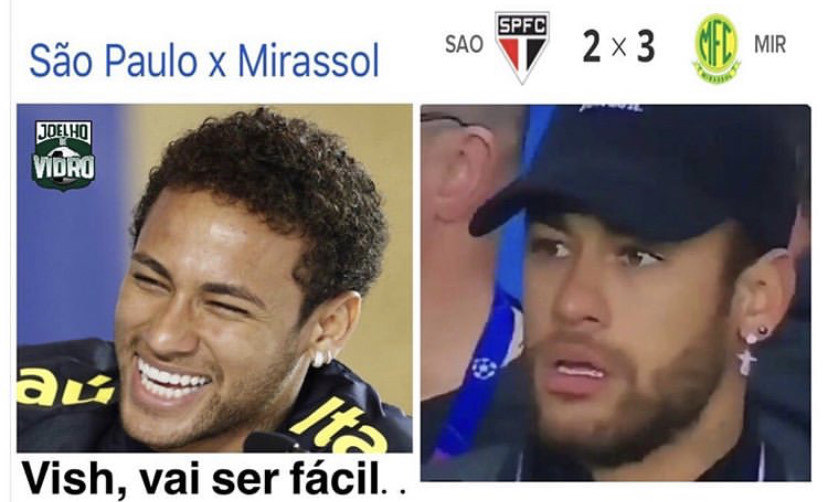828x502 pixels.
Task: Click the Champions League ball logo on the lanyard
Action: [484, 368]
